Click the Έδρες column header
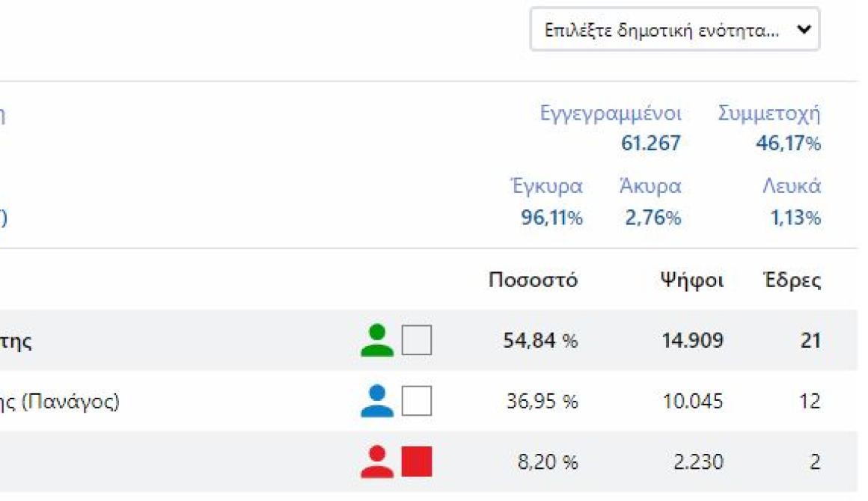 (x=792, y=281)
